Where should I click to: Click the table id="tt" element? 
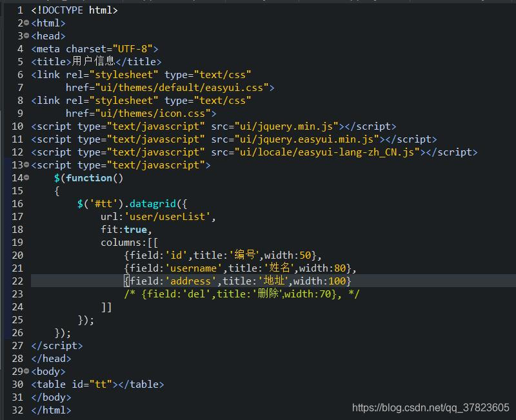coord(97,385)
